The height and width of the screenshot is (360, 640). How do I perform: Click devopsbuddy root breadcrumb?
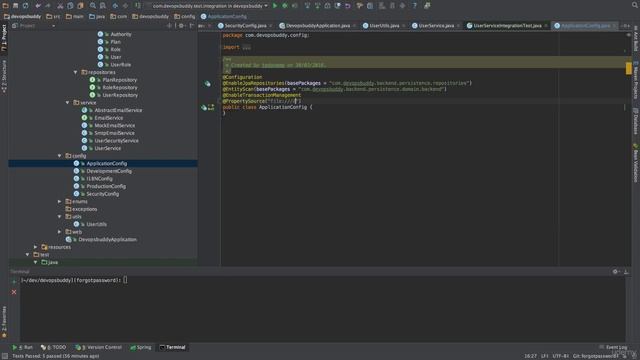click(x=23, y=16)
